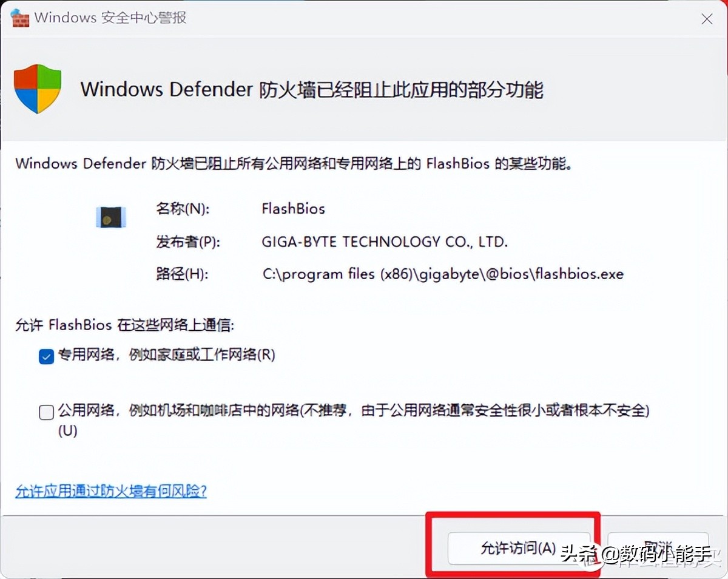Uncheck the 专用网络 private network checkbox
The height and width of the screenshot is (579, 728).
[x=46, y=357]
